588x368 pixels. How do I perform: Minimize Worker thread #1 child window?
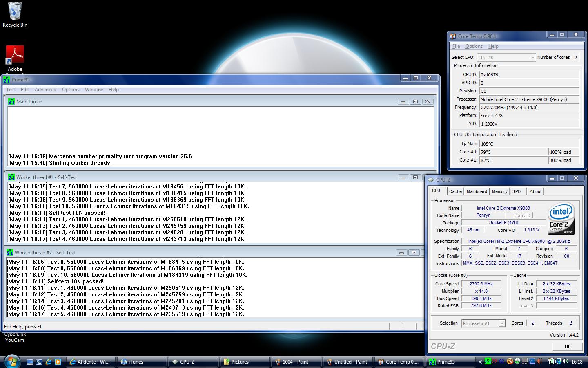[x=403, y=177]
